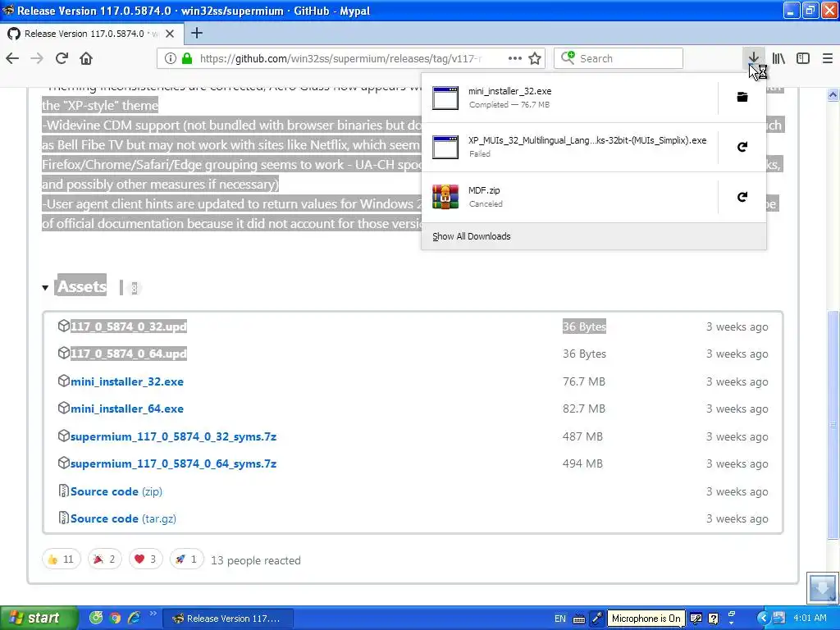840x630 pixels.
Task: Select the MDF.zip canceled download entry
Action: (569, 197)
